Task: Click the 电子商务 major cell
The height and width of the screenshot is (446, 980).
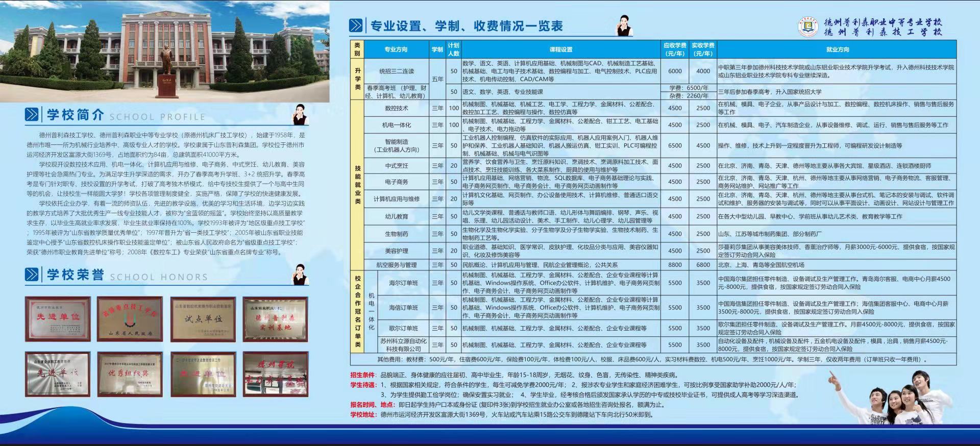Action: (397, 182)
